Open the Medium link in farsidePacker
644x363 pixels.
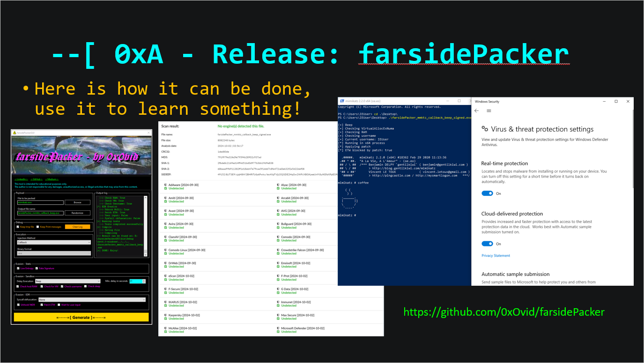[x=52, y=179]
